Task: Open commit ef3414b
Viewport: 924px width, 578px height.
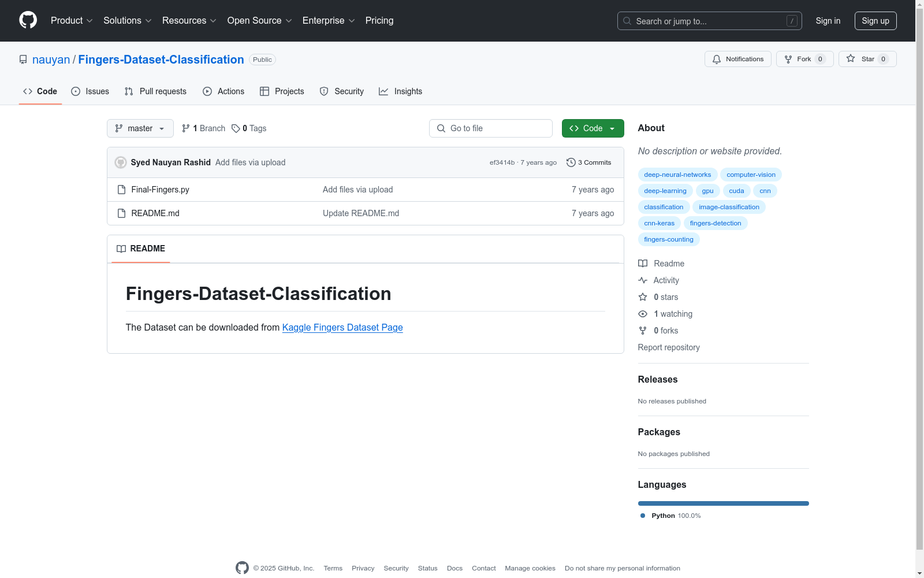Action: point(502,162)
